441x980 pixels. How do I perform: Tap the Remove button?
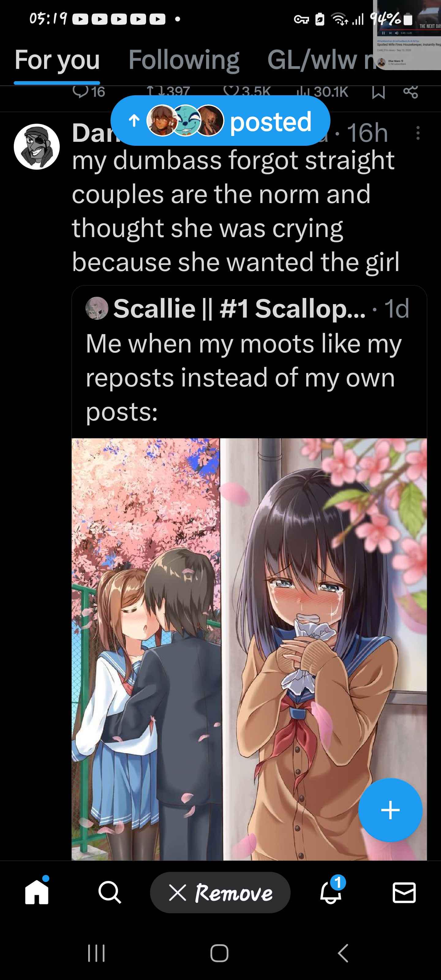click(x=220, y=892)
